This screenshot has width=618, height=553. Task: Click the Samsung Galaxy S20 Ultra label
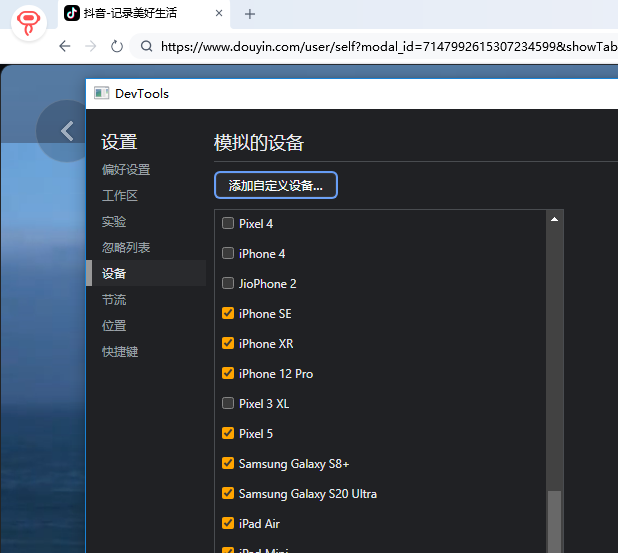coord(307,494)
